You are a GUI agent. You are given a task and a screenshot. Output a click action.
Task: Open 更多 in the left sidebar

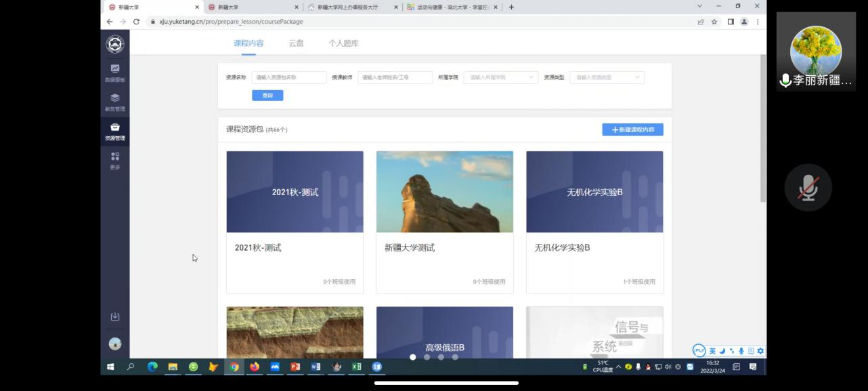(115, 160)
